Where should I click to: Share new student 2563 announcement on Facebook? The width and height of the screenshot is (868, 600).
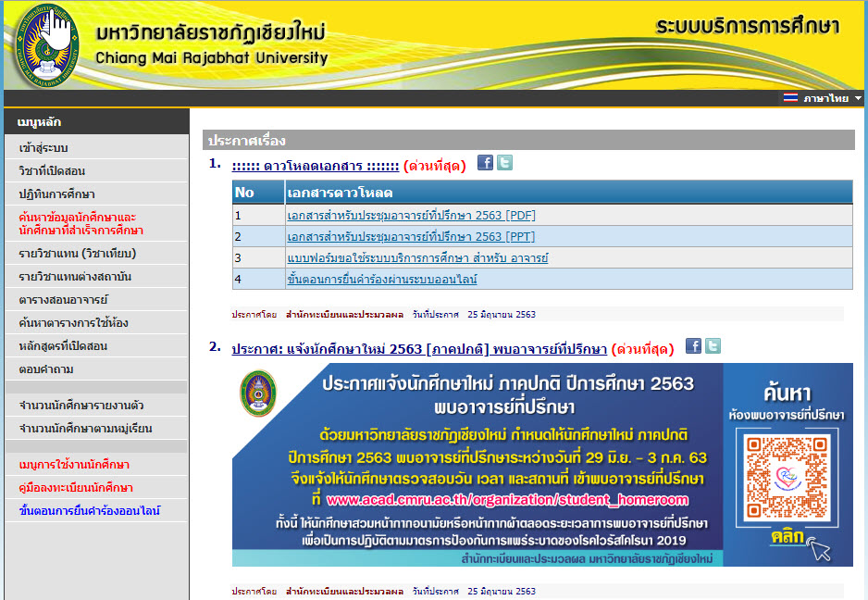[x=693, y=346]
